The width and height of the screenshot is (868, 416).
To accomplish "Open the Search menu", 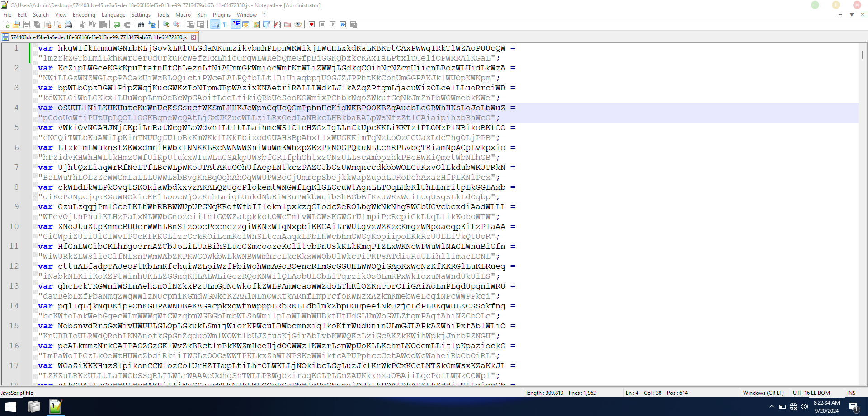I will tap(41, 15).
